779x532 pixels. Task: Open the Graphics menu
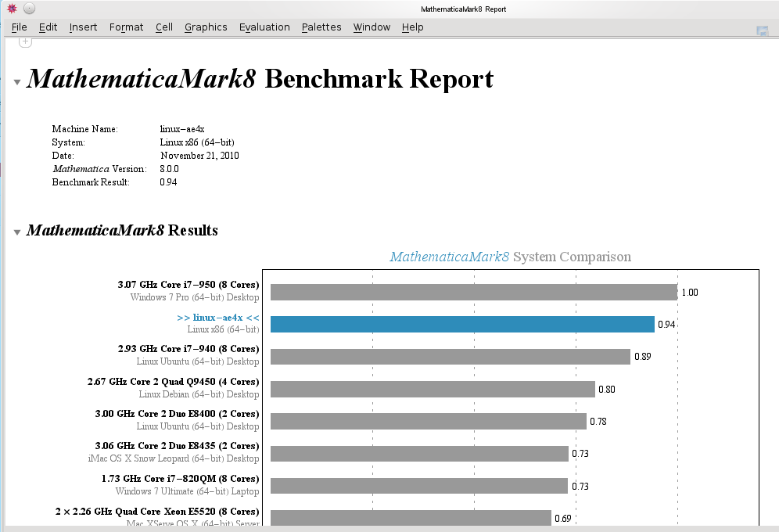click(206, 27)
